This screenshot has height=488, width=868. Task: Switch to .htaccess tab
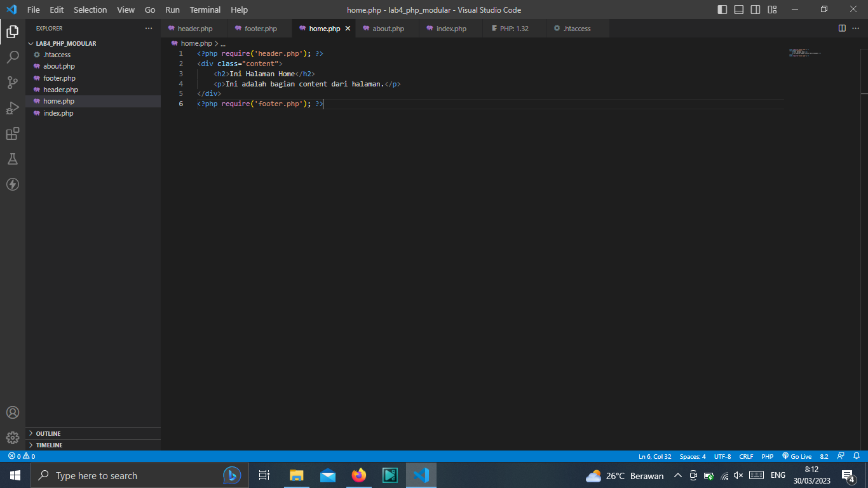576,29
